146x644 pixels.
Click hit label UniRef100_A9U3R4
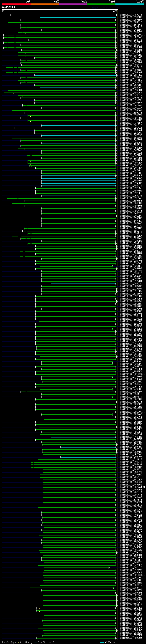pos(131,50)
